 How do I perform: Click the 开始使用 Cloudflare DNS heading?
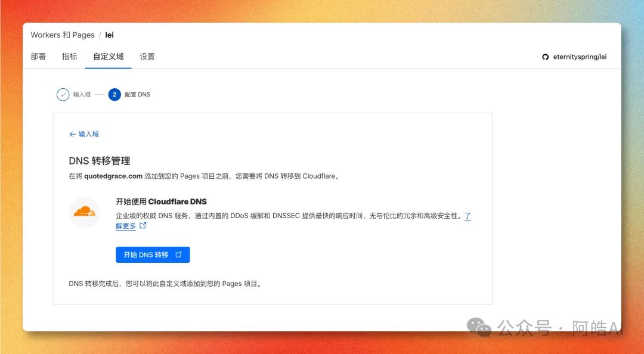162,201
